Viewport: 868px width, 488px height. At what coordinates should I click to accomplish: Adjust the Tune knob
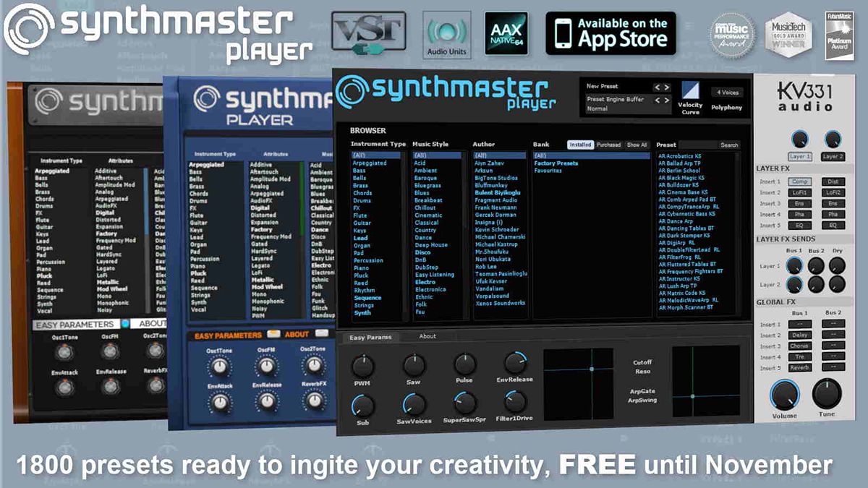point(827,394)
